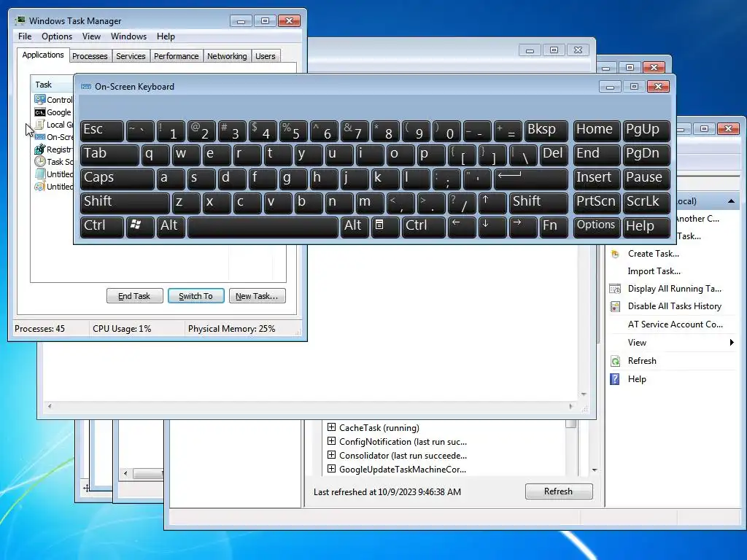Toggle the left Ctrl key
Viewport: 747px width, 560px height.
[x=102, y=227]
